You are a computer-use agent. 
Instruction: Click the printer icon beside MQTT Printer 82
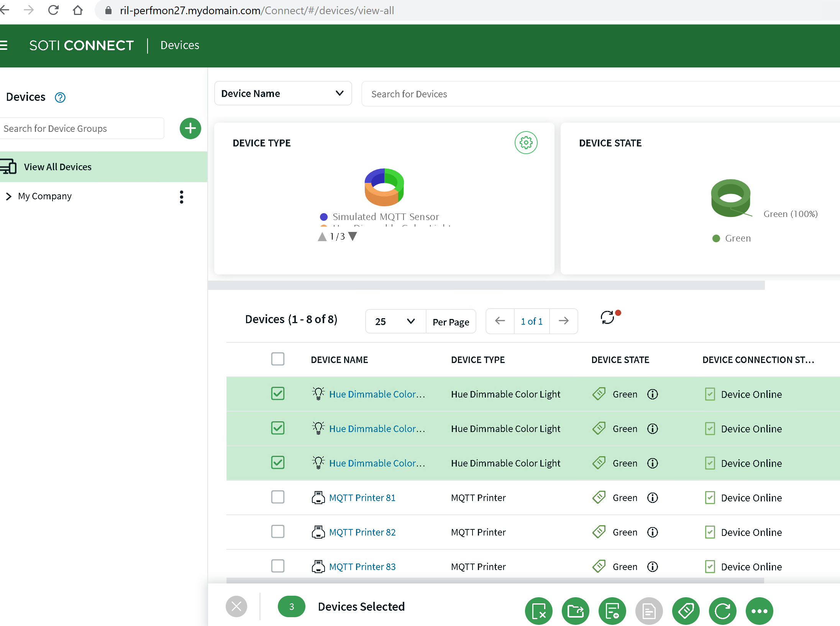point(318,532)
